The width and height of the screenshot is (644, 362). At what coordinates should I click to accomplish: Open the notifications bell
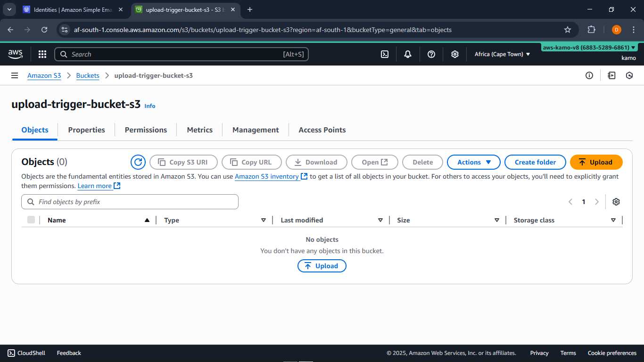click(407, 54)
